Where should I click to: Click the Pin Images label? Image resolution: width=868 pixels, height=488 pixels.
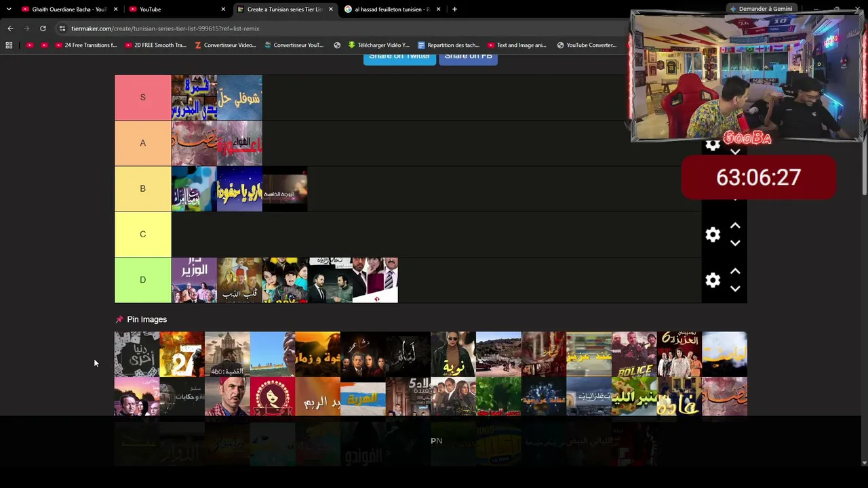(x=146, y=319)
